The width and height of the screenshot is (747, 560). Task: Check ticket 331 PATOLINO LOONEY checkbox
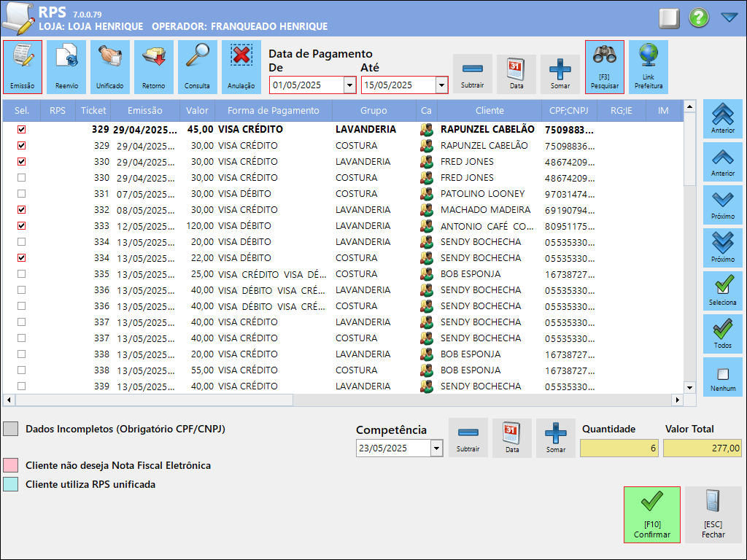pos(21,194)
